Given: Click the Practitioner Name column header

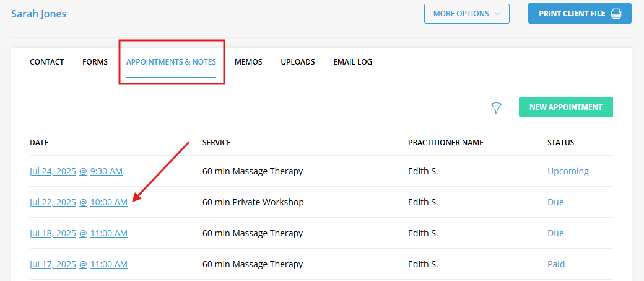Looking at the screenshot, I should (x=446, y=143).
